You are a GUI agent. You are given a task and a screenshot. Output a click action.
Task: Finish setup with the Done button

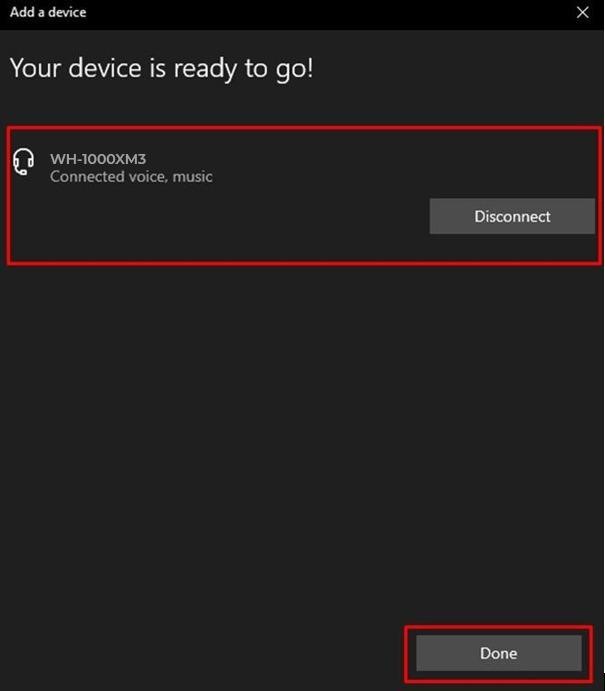[x=499, y=653]
